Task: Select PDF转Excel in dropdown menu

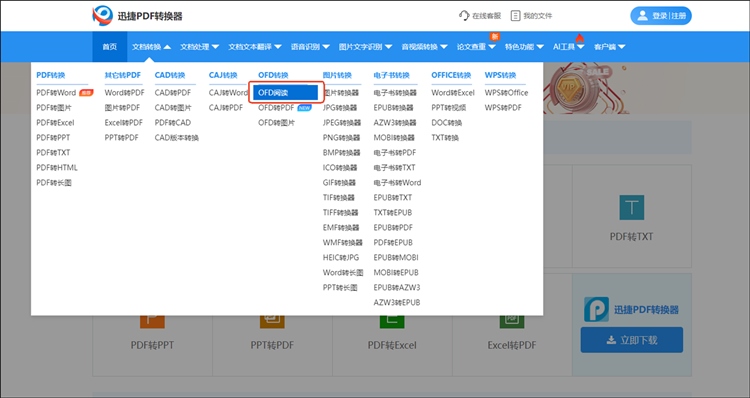Action: point(55,123)
